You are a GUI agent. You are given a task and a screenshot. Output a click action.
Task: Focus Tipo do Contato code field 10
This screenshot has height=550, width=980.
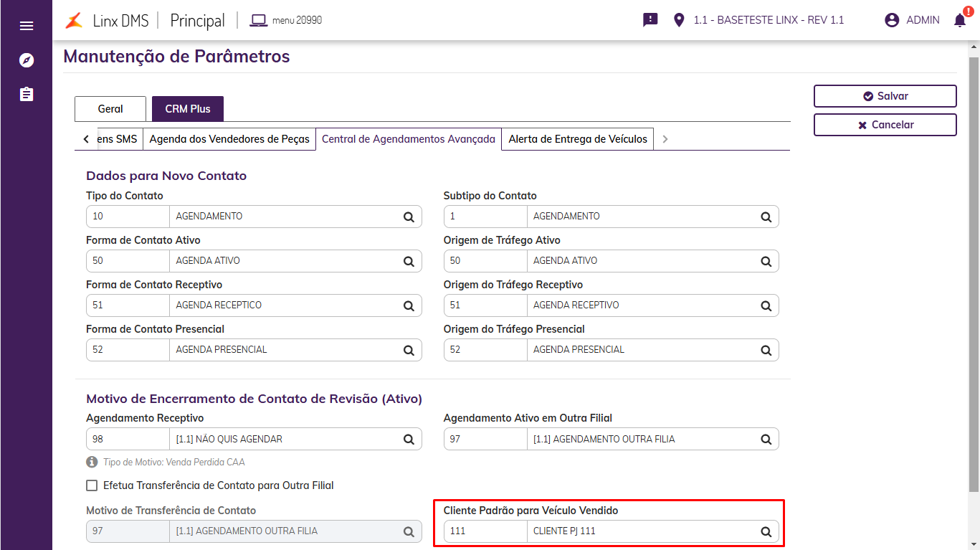pyautogui.click(x=128, y=217)
